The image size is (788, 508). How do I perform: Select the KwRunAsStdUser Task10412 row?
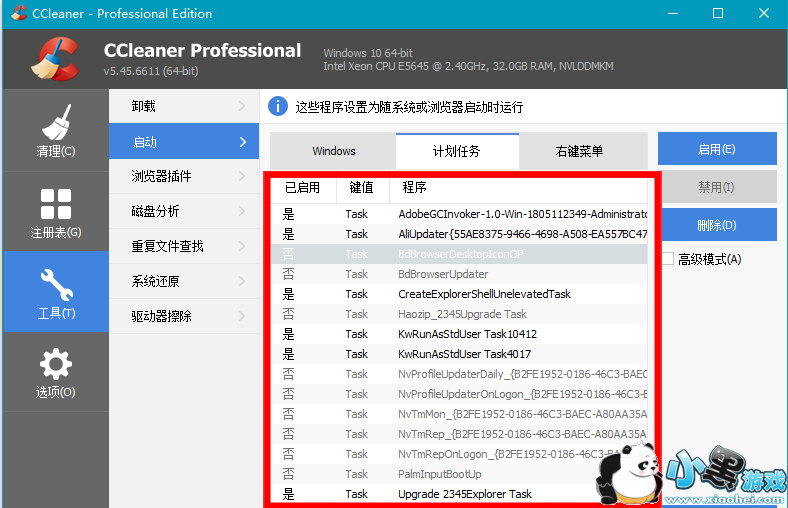coord(459,334)
